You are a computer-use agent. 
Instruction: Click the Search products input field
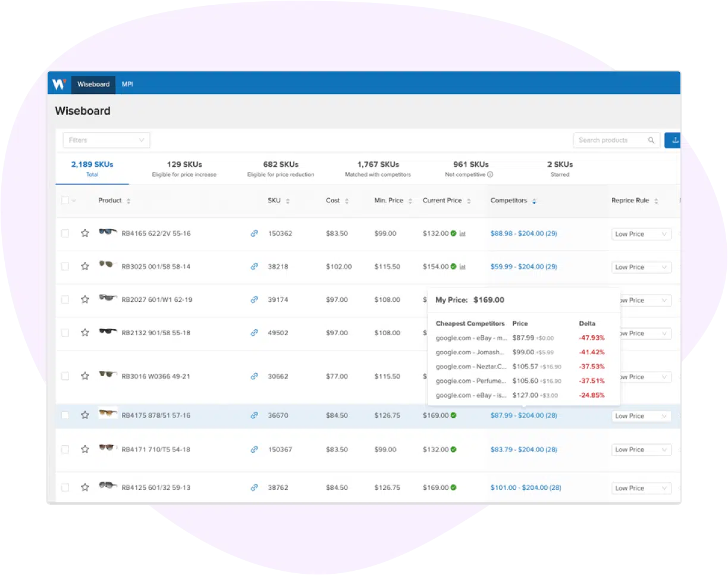610,140
